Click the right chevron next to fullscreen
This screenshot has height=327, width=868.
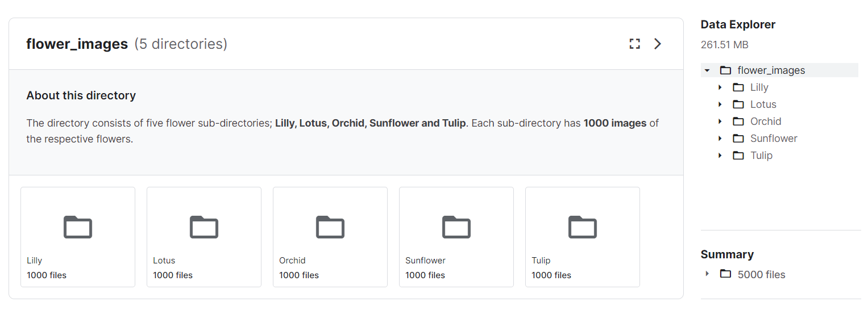tap(658, 44)
